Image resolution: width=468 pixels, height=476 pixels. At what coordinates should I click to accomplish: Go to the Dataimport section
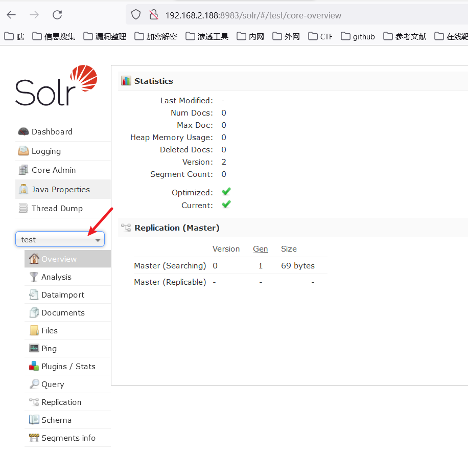62,294
